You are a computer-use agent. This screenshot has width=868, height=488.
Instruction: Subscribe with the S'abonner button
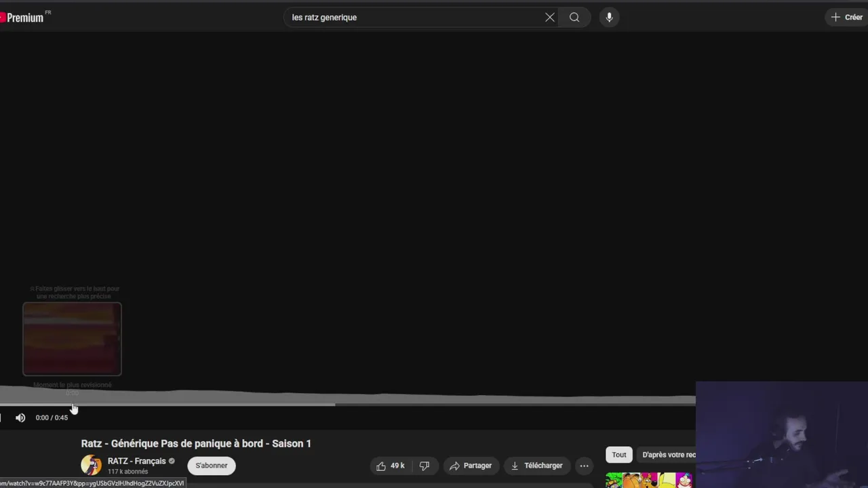(212, 466)
